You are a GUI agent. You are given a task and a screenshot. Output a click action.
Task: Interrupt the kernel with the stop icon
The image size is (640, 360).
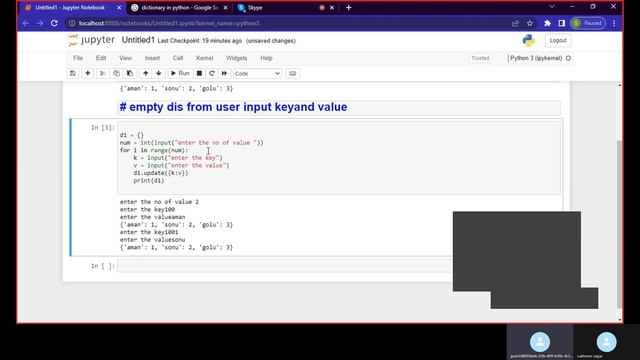[x=199, y=73]
